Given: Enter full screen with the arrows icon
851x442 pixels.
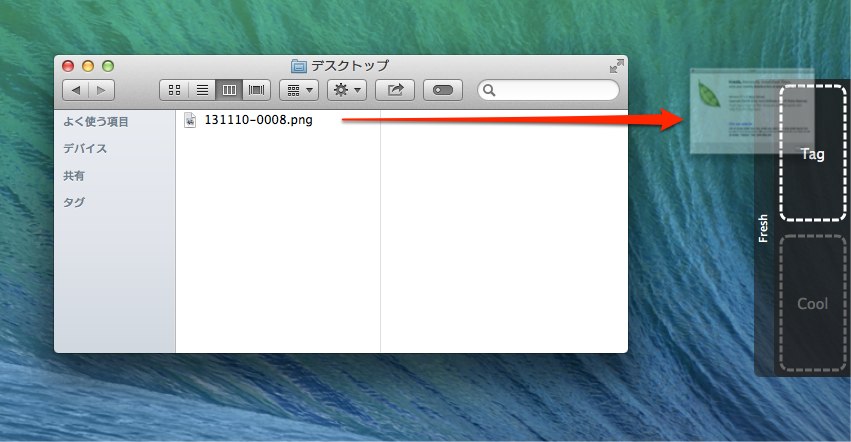Looking at the screenshot, I should click(617, 66).
